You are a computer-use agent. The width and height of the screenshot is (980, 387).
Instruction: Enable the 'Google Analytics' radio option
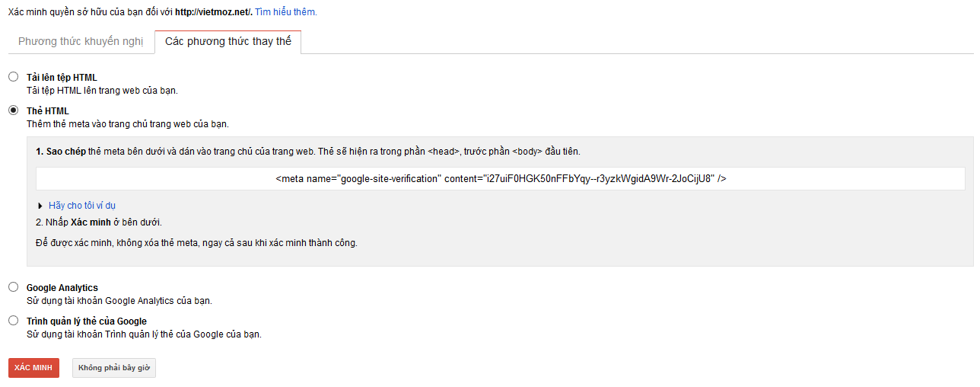click(13, 287)
